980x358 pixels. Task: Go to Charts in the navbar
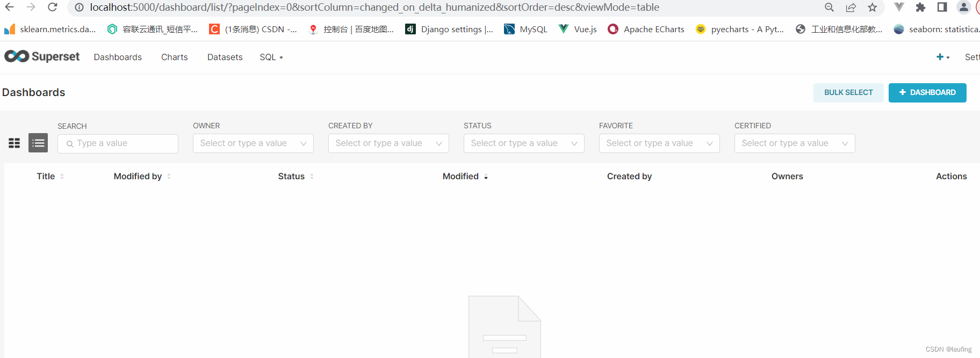[x=175, y=57]
